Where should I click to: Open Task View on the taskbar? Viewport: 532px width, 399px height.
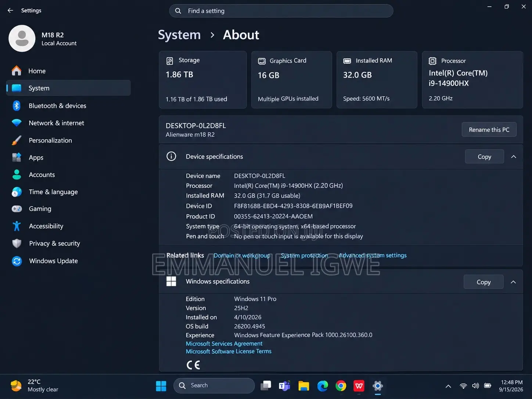tap(266, 386)
